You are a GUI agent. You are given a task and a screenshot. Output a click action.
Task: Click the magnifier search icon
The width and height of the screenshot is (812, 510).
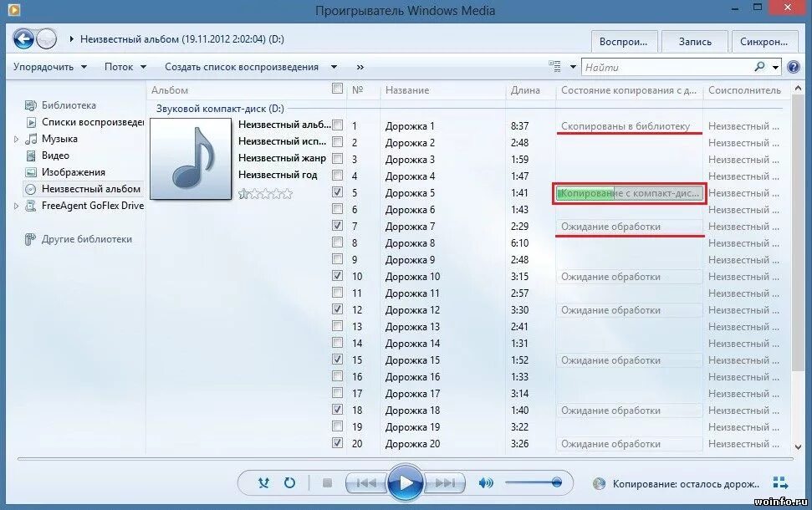(759, 67)
